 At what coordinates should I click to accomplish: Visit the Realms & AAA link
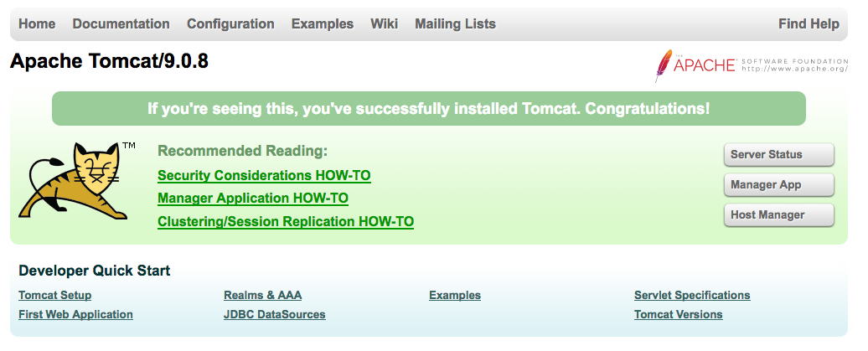(262, 296)
